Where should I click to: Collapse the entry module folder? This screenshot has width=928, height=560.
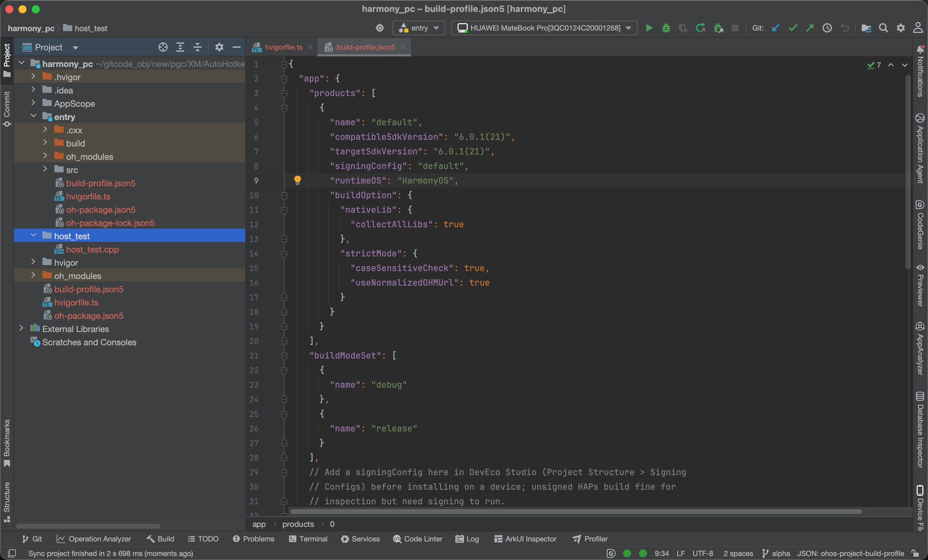pos(33,116)
